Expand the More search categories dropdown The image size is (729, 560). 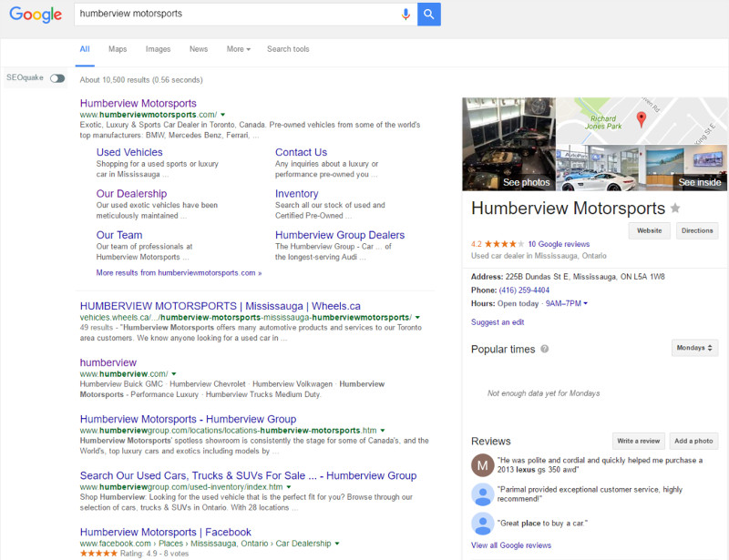click(x=239, y=49)
